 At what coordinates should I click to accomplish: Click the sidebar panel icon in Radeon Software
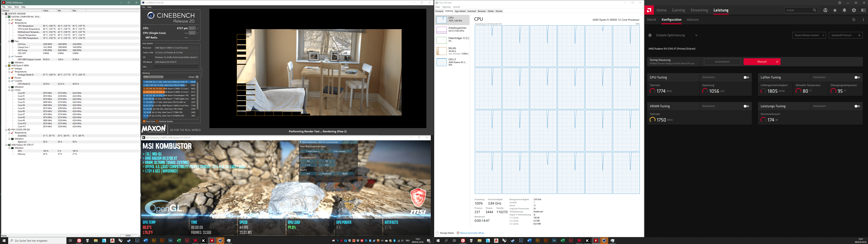pos(863,10)
